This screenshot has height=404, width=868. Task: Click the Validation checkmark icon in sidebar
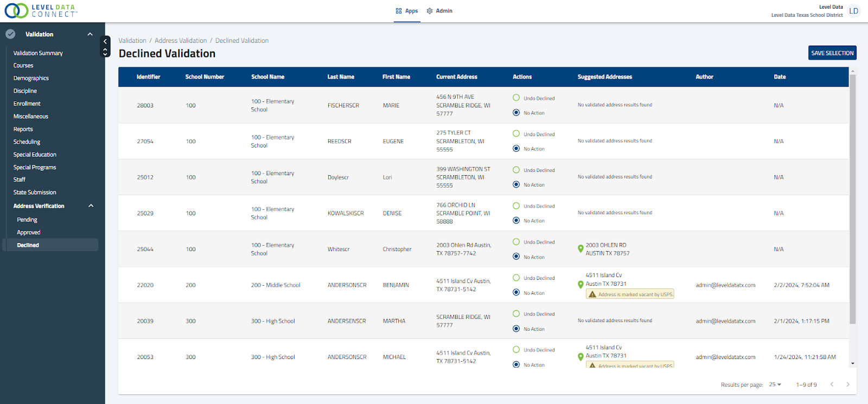coord(10,34)
